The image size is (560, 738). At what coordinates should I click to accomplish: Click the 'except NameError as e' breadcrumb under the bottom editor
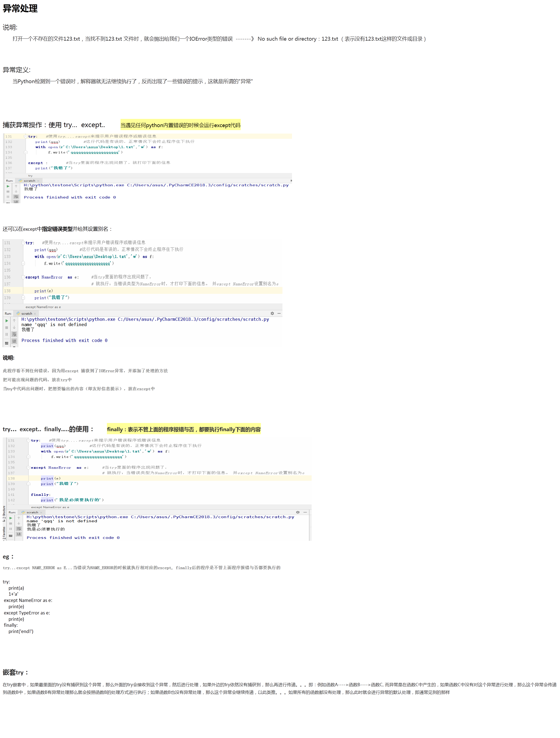coord(50,507)
